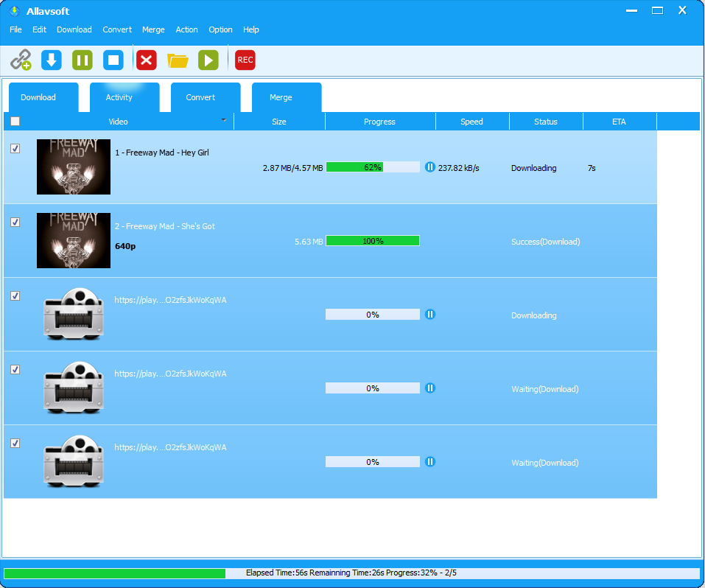Click the '237.82 kB/s' speed value
705x588 pixels.
(x=459, y=168)
